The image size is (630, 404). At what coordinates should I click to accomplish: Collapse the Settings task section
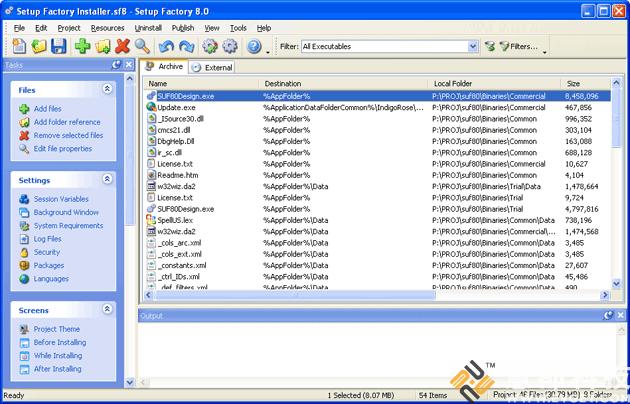(107, 179)
